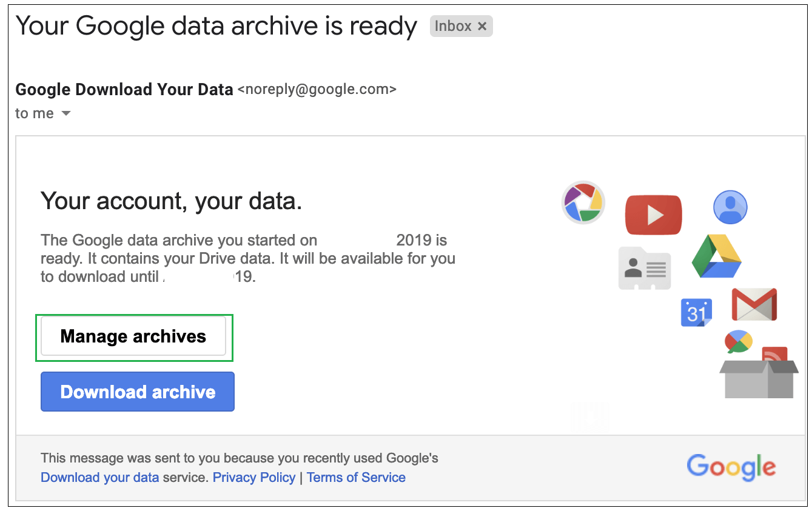Remove the Inbox label with x
Screen dimensions: 812x511
(482, 26)
